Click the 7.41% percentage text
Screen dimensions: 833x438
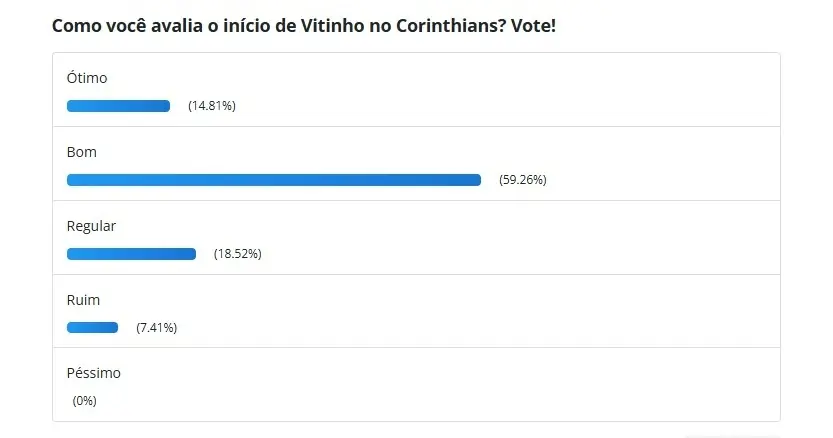[x=157, y=328]
